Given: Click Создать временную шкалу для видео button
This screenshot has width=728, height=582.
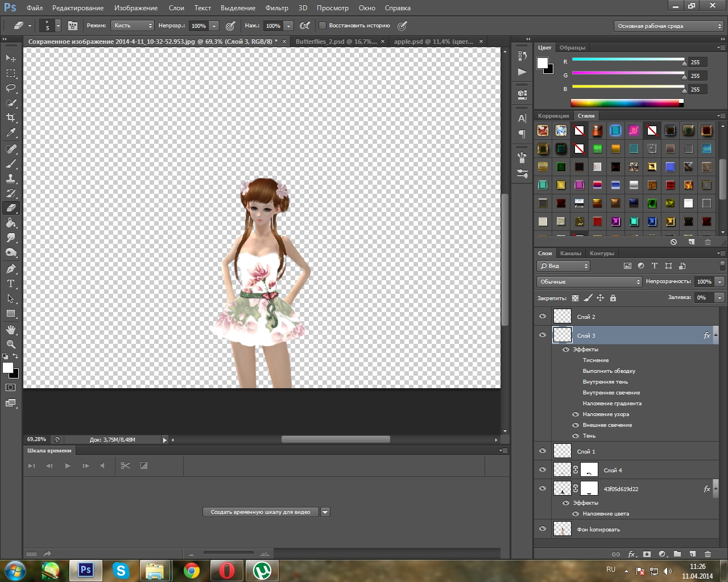Looking at the screenshot, I should (x=260, y=512).
